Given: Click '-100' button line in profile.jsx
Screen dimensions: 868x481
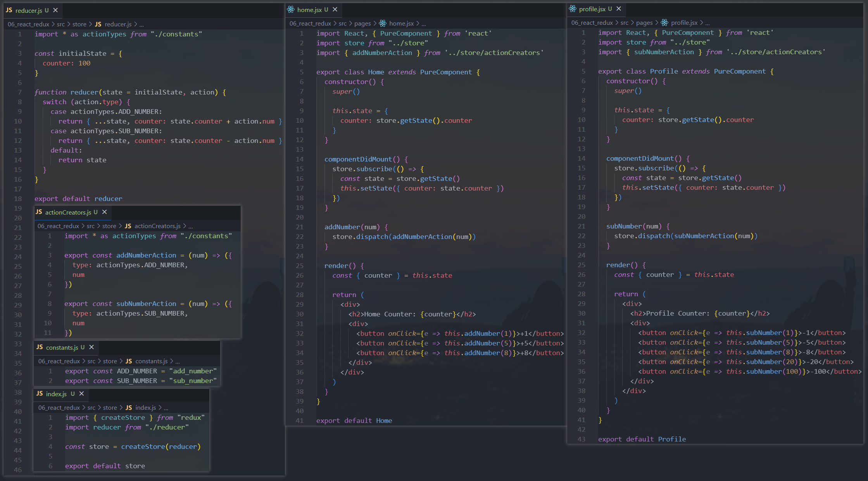Looking at the screenshot, I should (x=750, y=371).
